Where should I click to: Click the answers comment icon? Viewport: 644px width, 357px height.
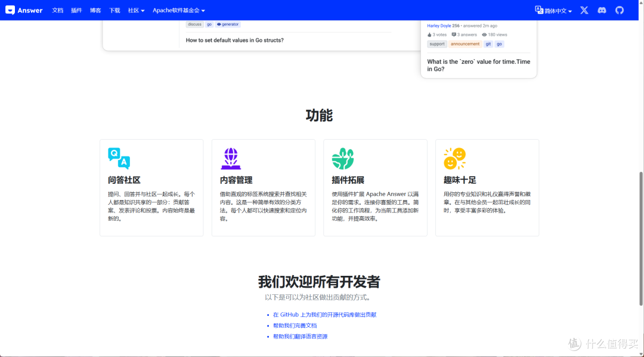(x=454, y=35)
